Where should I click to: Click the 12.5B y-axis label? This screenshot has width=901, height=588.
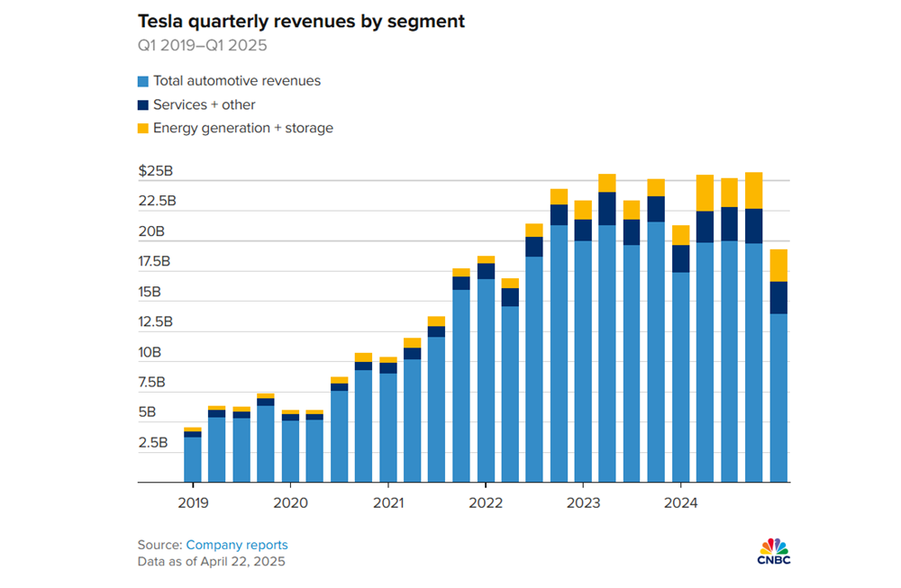[155, 322]
